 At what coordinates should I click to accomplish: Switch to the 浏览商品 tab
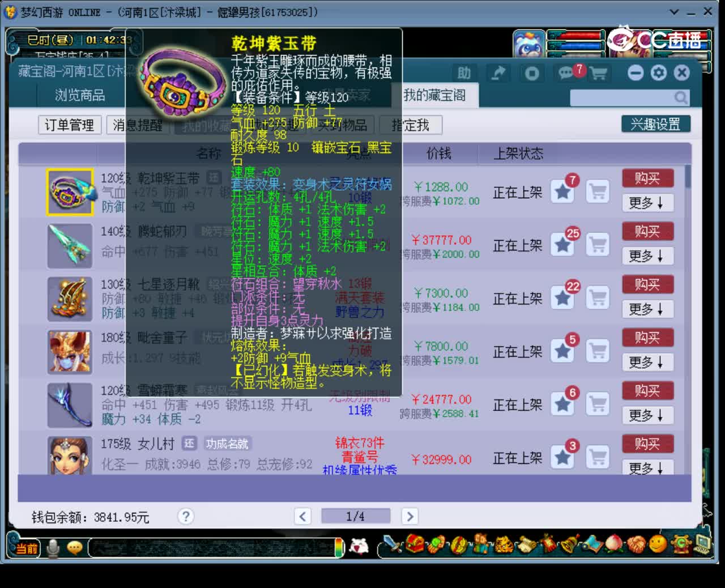click(x=80, y=95)
